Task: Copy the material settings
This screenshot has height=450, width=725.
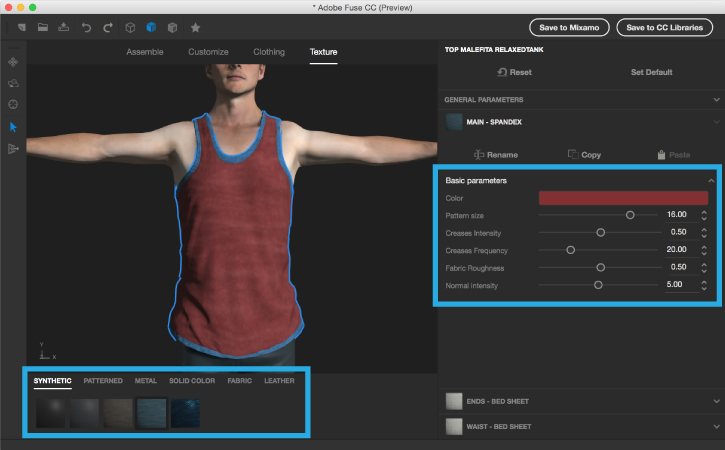Action: point(584,155)
